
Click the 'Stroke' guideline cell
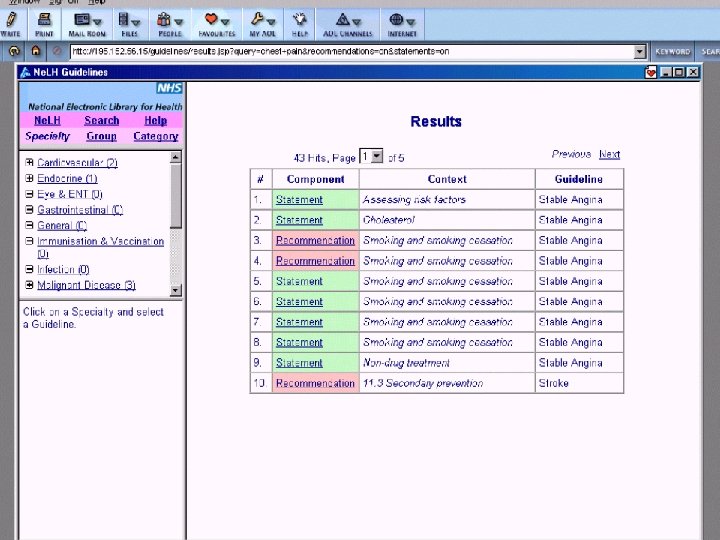tap(579, 383)
